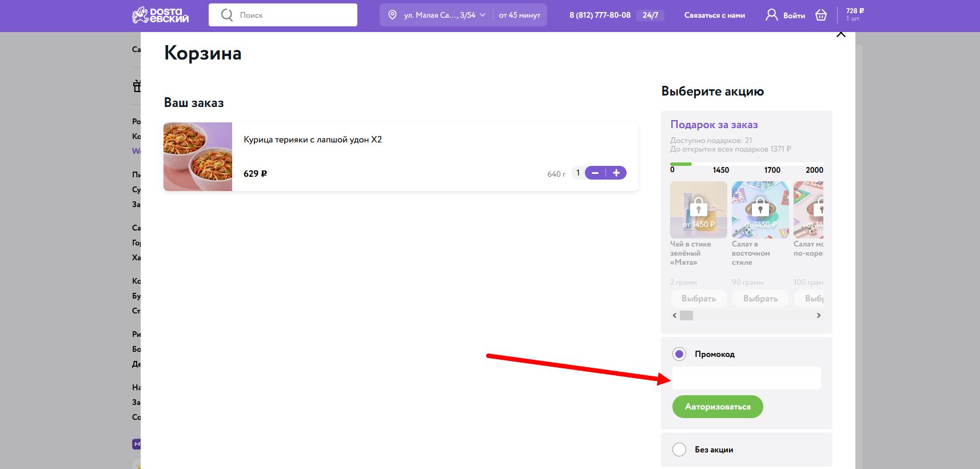Image resolution: width=980 pixels, height=469 pixels.
Task: Click into the promo code input field
Action: click(x=746, y=378)
